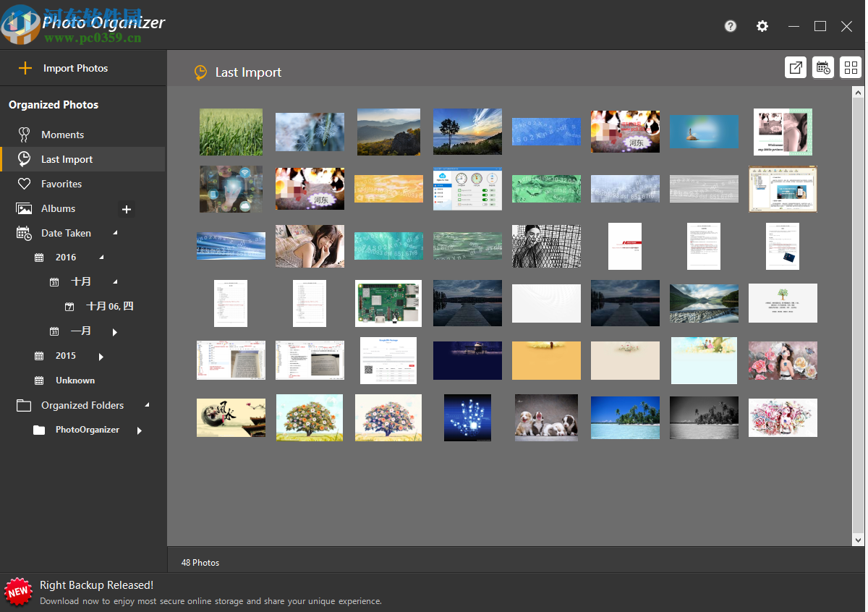Open the Date Taken calendar icon
Viewport: 868px width, 612px height.
(x=24, y=232)
